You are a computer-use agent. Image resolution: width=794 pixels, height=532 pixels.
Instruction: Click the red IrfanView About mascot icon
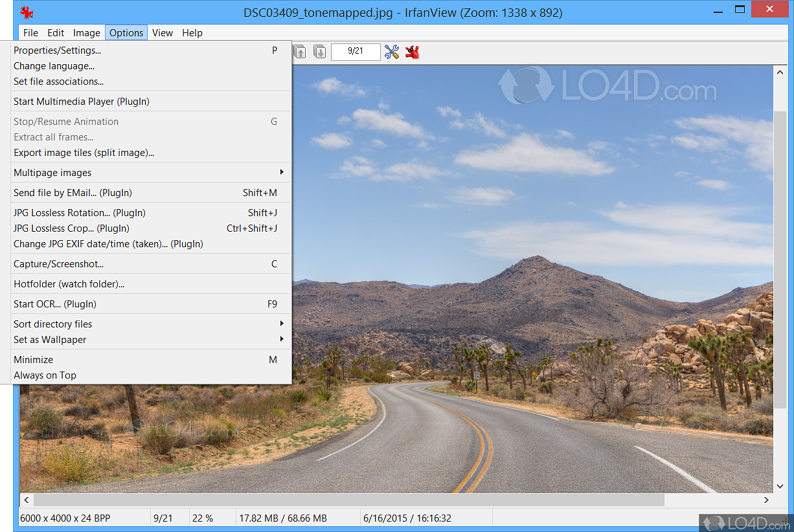[x=413, y=52]
